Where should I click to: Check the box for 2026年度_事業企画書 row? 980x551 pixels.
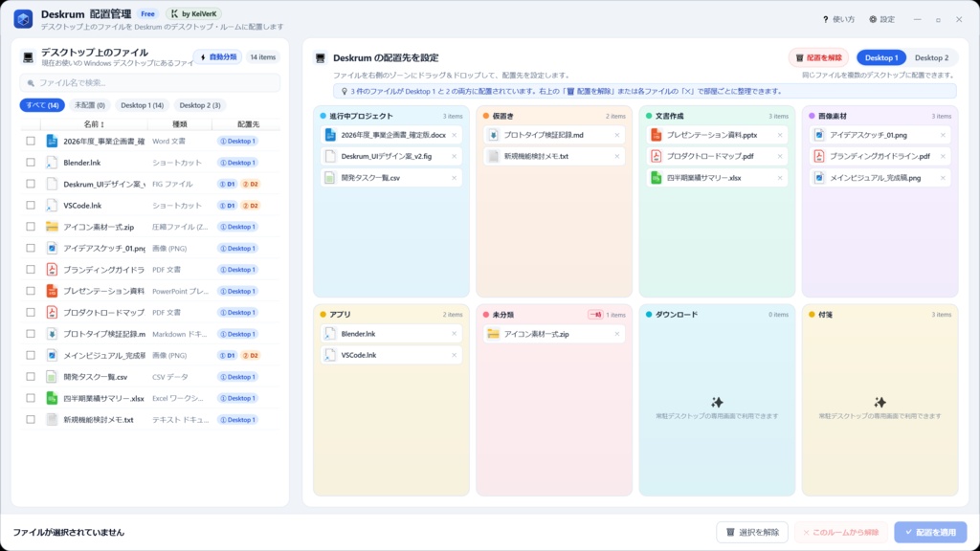pyautogui.click(x=31, y=142)
